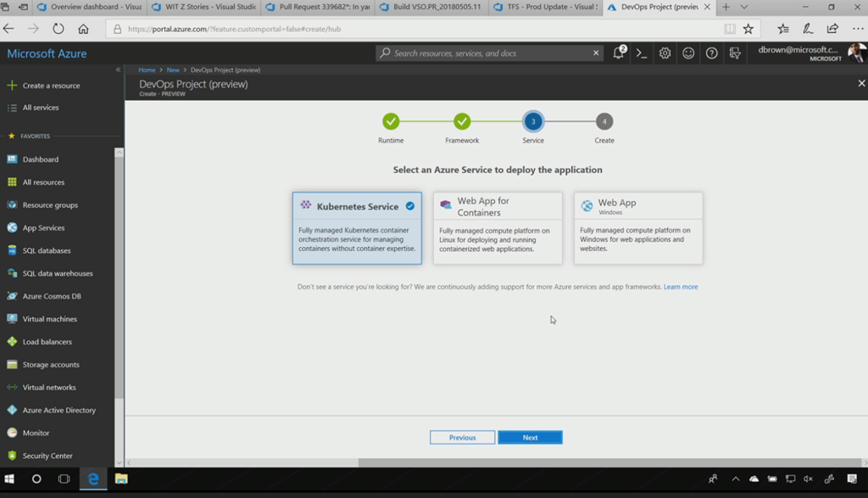This screenshot has width=868, height=498.
Task: Go to the Framework wizard step
Action: [462, 121]
